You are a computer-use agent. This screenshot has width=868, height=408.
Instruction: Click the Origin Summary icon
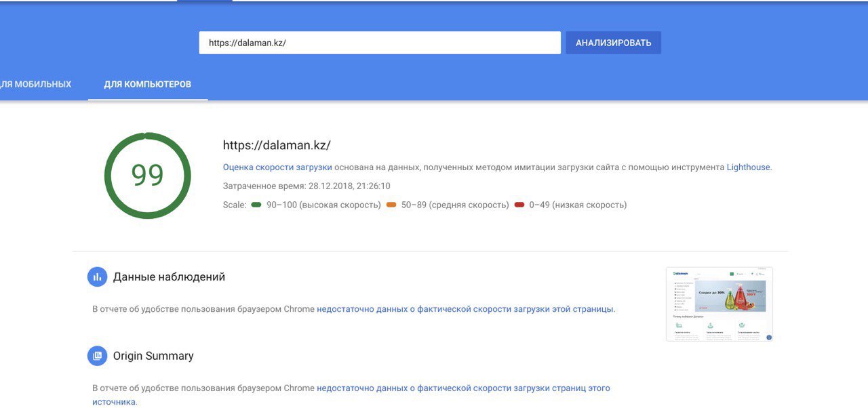[x=97, y=356]
